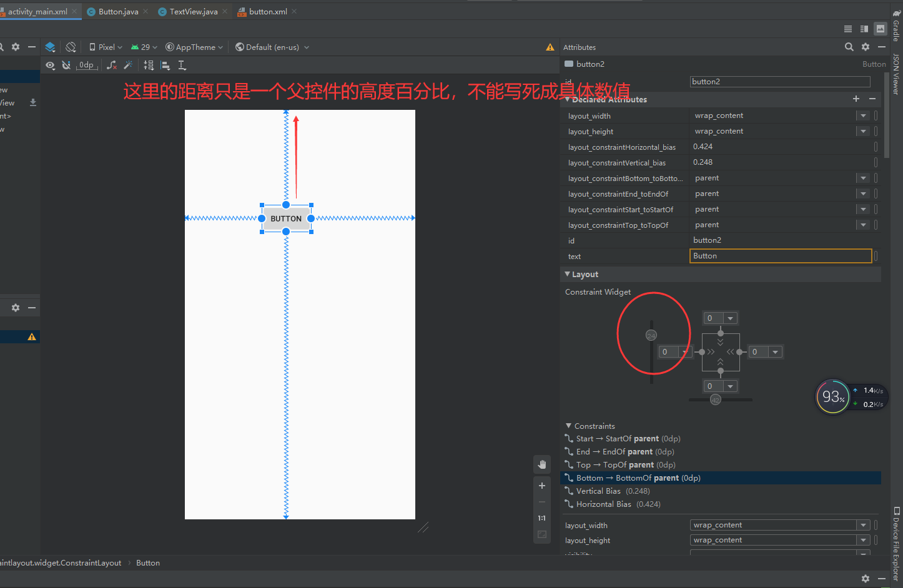The width and height of the screenshot is (903, 588).
Task: Click the vertical bias slider knob
Action: 651,335
